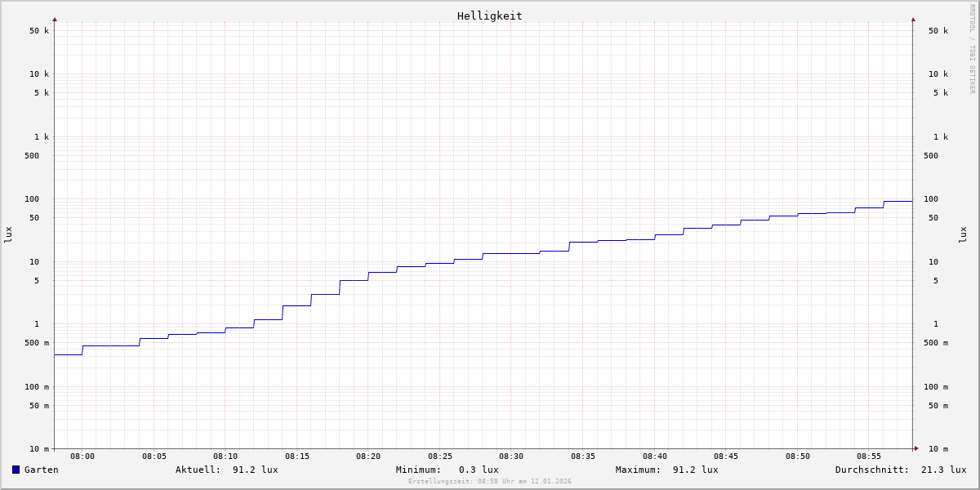Screen dimensions: 980x490
Task: Click the Erstellungszeit timestamp footer text
Action: [x=489, y=482]
